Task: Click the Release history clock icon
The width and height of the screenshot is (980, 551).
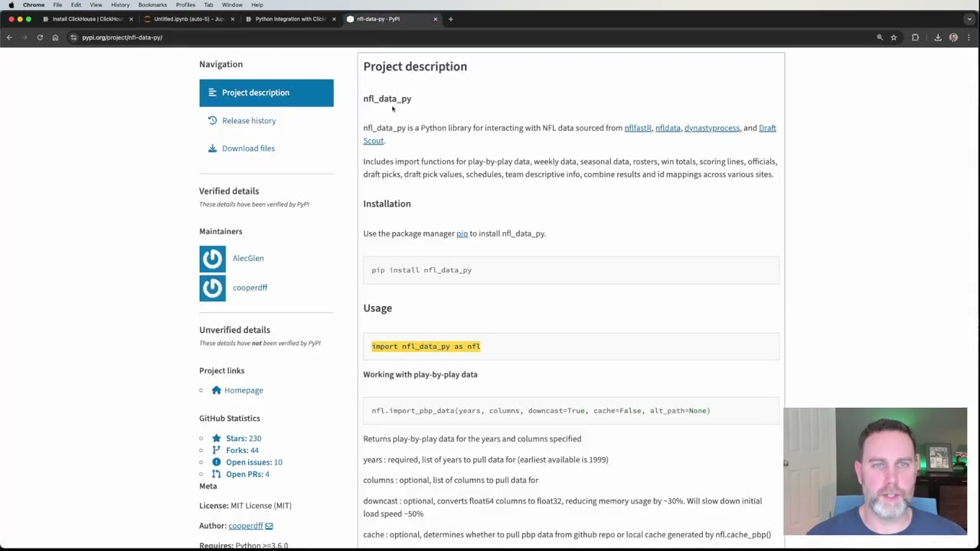Action: 212,121
